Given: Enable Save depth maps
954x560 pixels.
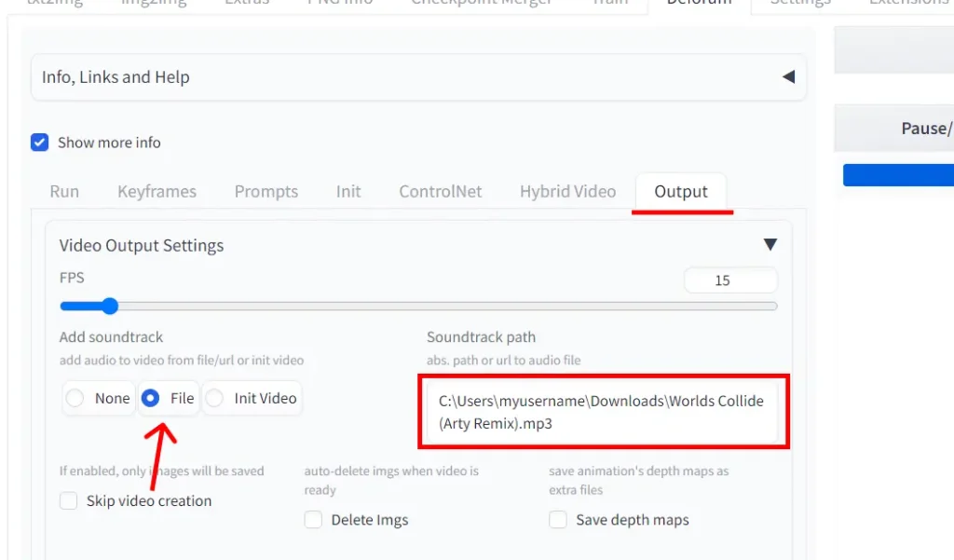Looking at the screenshot, I should tap(558, 520).
